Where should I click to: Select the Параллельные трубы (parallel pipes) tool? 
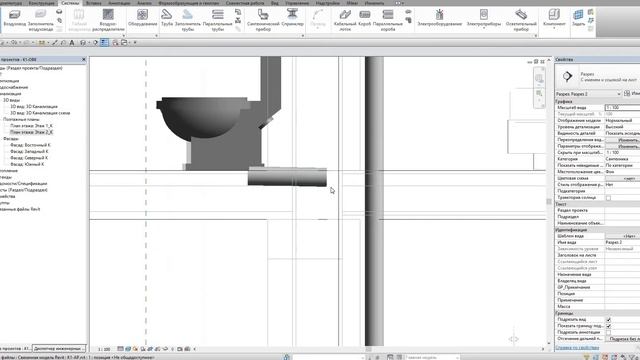click(218, 20)
